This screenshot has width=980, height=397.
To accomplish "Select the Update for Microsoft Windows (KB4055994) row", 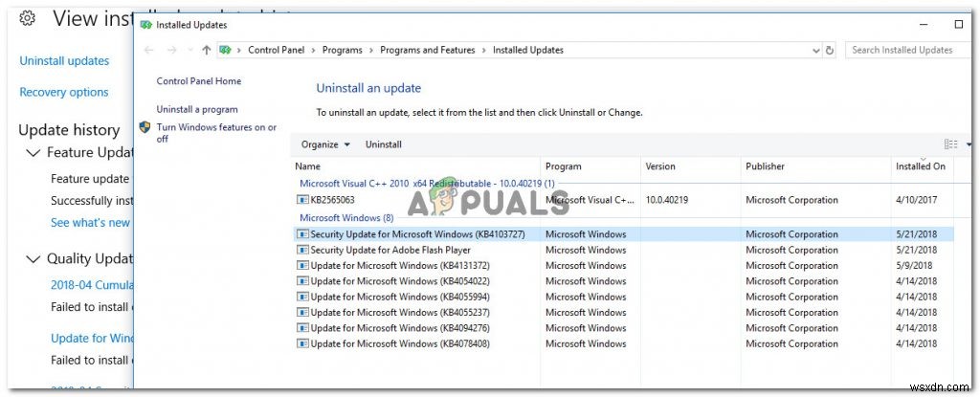I will [x=622, y=297].
